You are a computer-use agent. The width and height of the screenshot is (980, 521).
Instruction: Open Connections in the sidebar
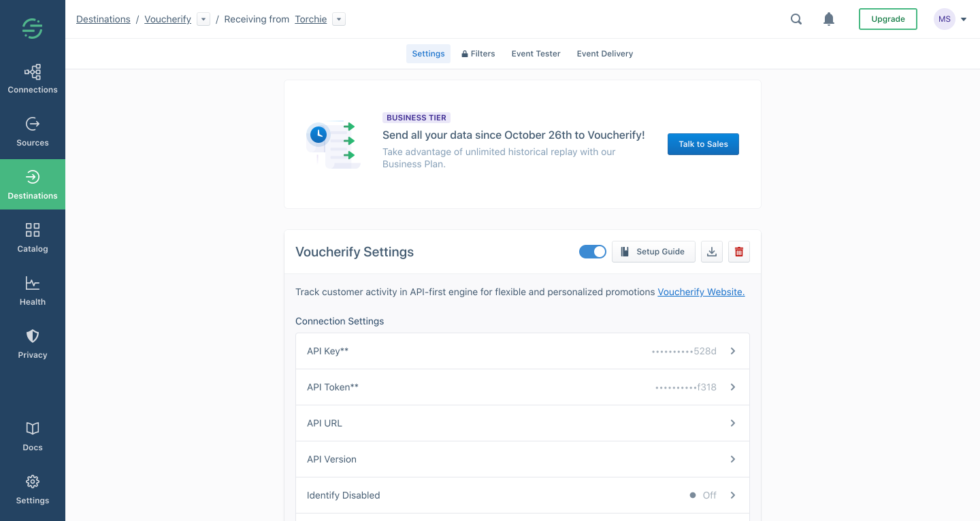[x=33, y=80]
